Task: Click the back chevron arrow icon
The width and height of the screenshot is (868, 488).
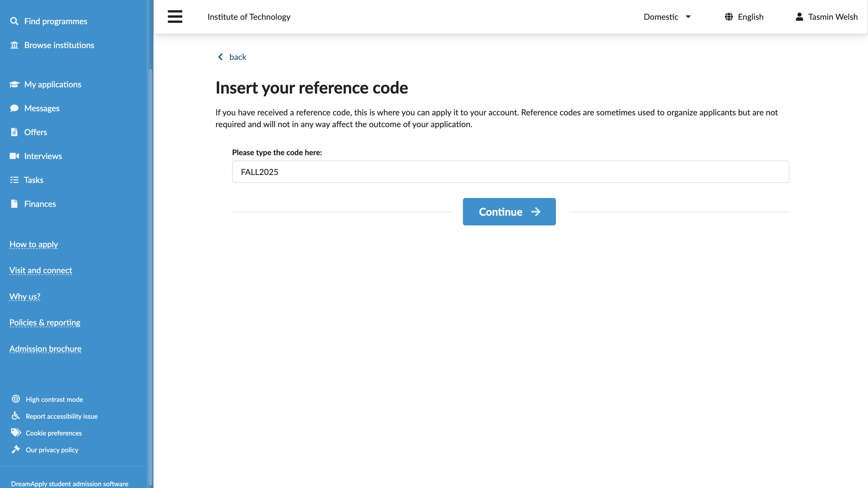Action: pos(220,57)
